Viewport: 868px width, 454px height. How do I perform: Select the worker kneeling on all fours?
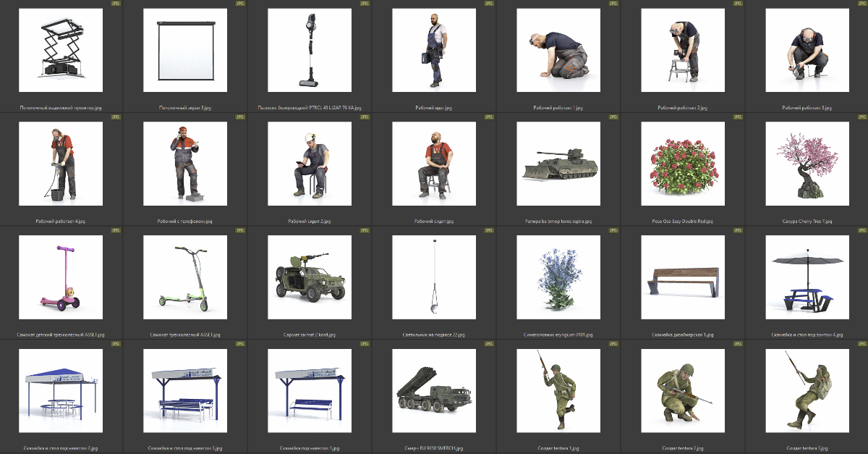click(x=559, y=50)
